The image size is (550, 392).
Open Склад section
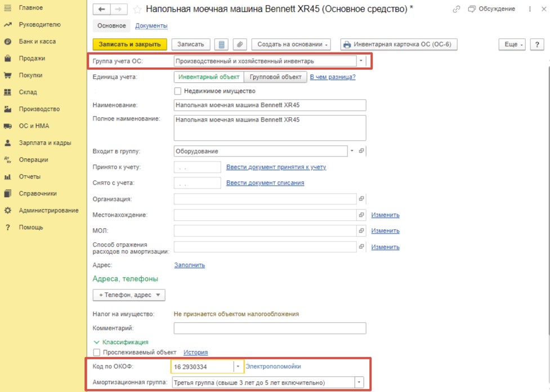point(28,92)
